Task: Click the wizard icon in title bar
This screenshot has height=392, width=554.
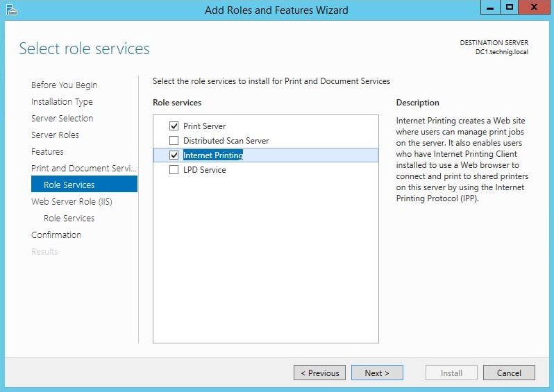Action: click(x=10, y=10)
